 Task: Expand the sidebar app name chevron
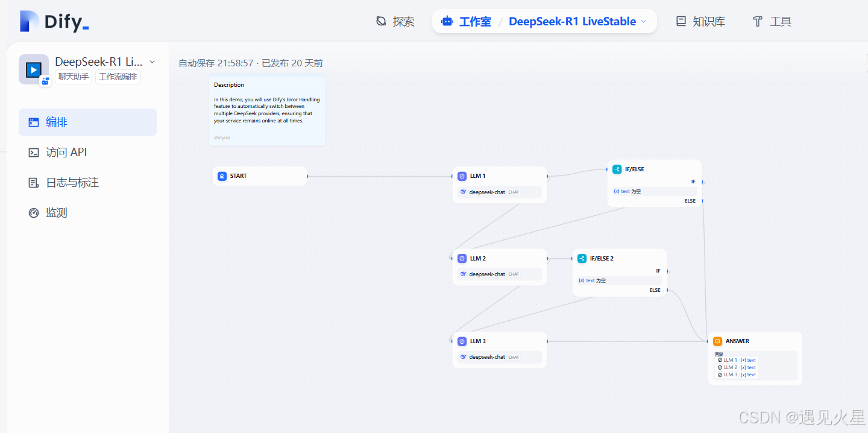pos(152,62)
